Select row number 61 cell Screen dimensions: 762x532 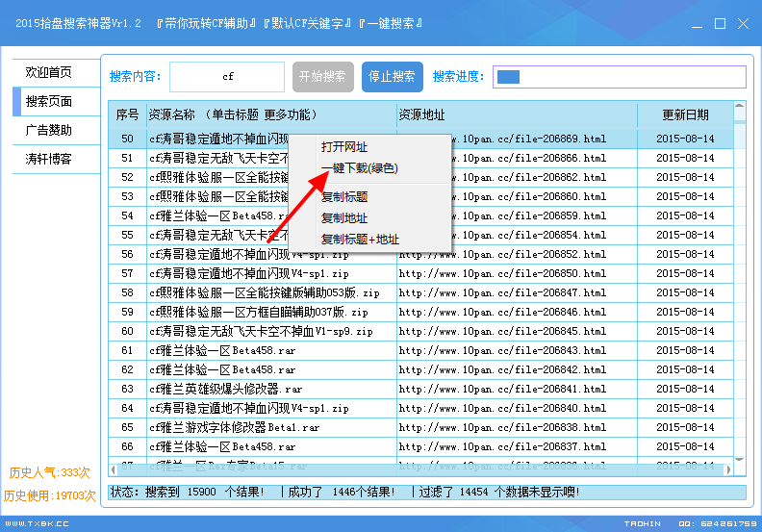point(127,351)
